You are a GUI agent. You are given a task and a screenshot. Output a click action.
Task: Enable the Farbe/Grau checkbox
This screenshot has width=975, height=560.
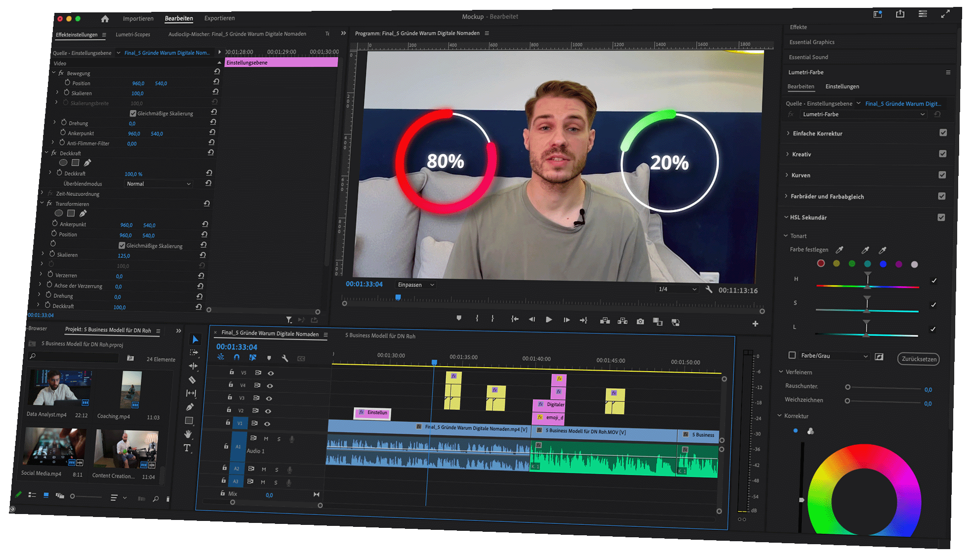pos(792,355)
